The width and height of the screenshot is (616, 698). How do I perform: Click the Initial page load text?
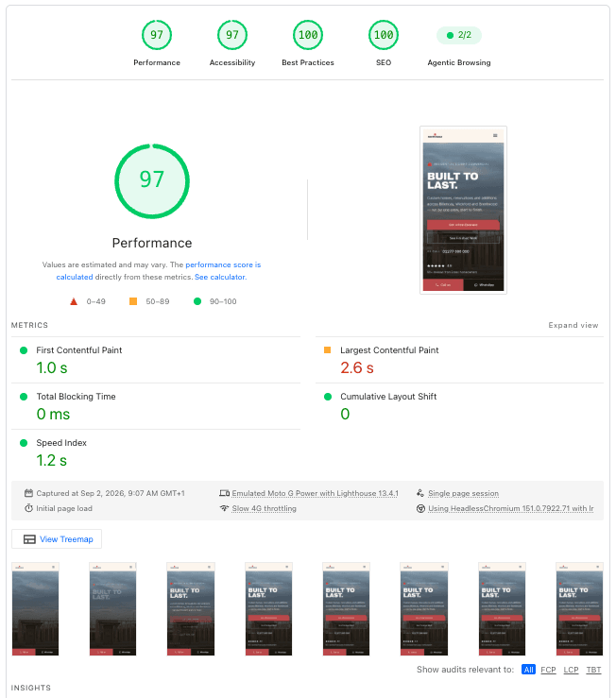click(64, 508)
